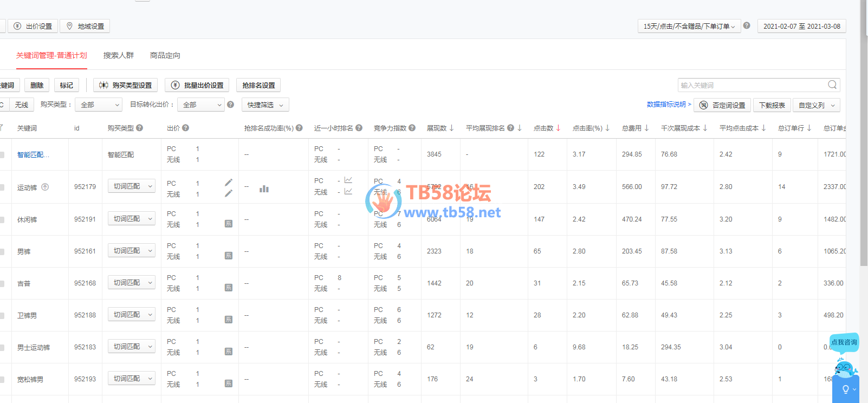Sort by 点击数 using its red arrow

pyautogui.click(x=558, y=128)
